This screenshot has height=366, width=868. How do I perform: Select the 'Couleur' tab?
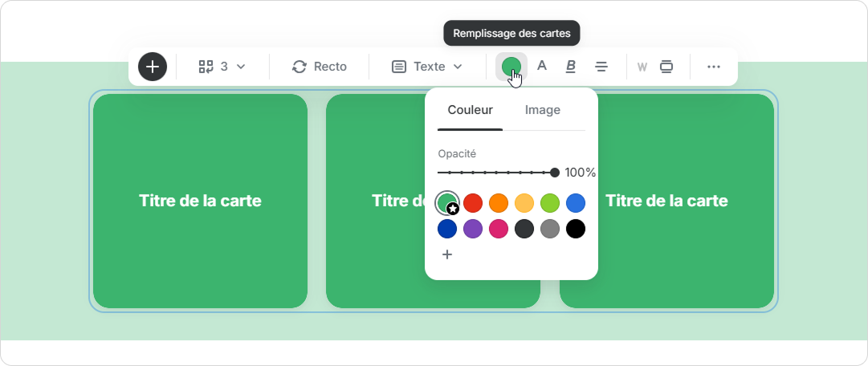[470, 110]
